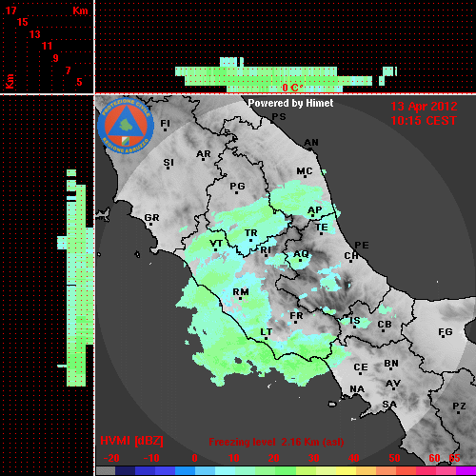Click the FR city label on map

click(296, 316)
